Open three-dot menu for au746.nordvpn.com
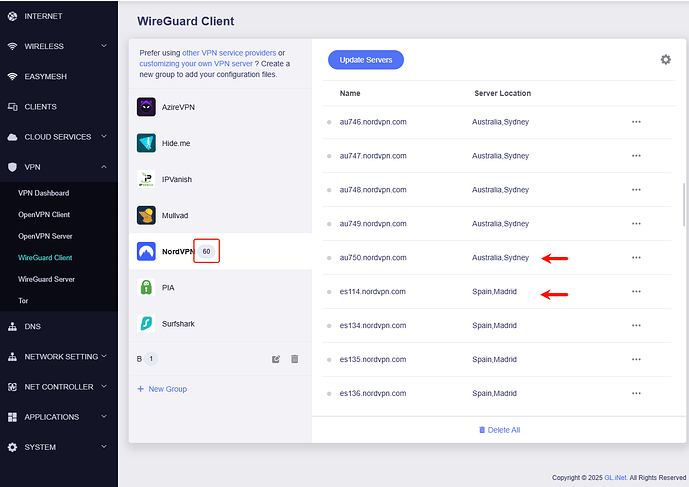Image resolution: width=689 pixels, height=487 pixels. click(636, 122)
